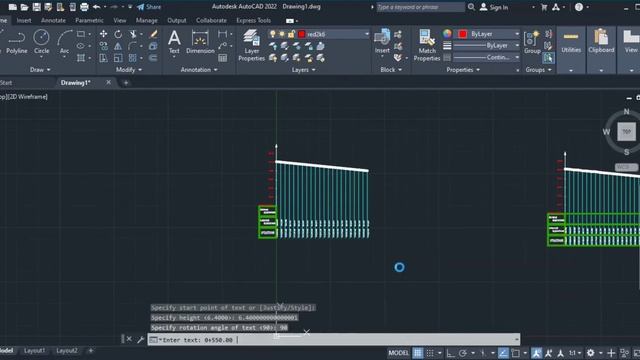
Task: Expand the Annotation panel
Action: (199, 70)
